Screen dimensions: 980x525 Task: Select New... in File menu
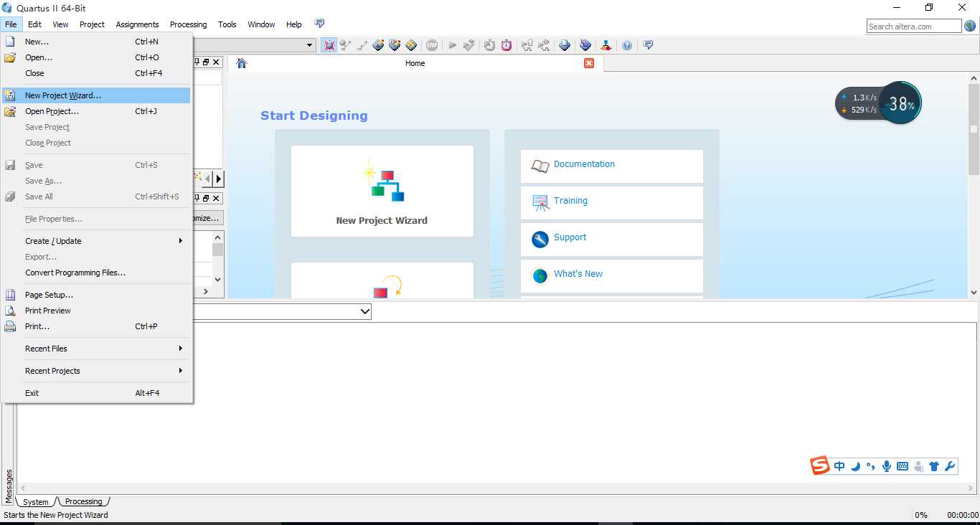point(97,42)
